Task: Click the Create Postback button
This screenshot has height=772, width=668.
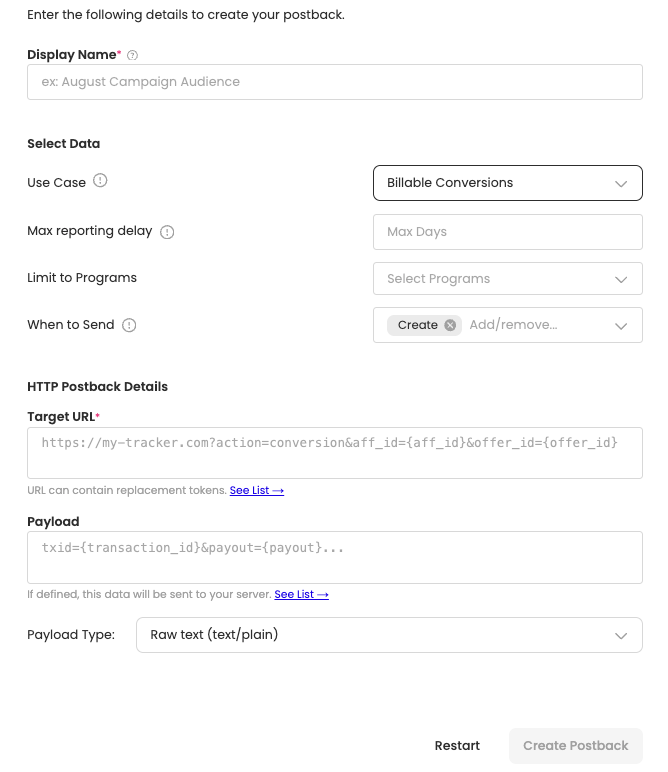Action: pos(575,746)
